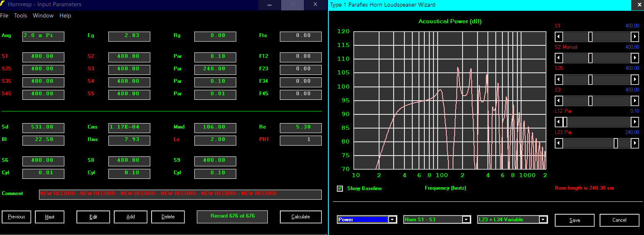Click the Comment text field
The width and height of the screenshot is (644, 235).
point(180,194)
